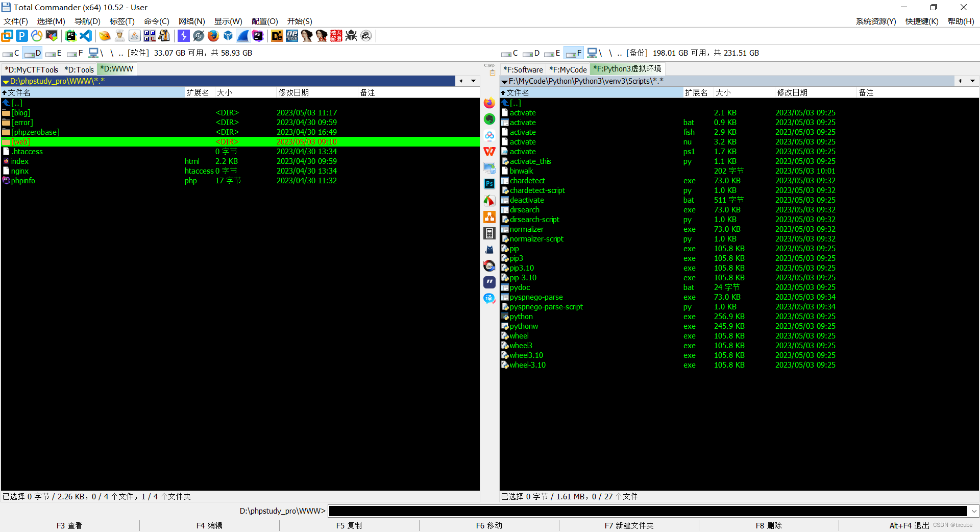Launch PyCharm from the toolbar
The height and width of the screenshot is (532, 980).
click(x=71, y=36)
